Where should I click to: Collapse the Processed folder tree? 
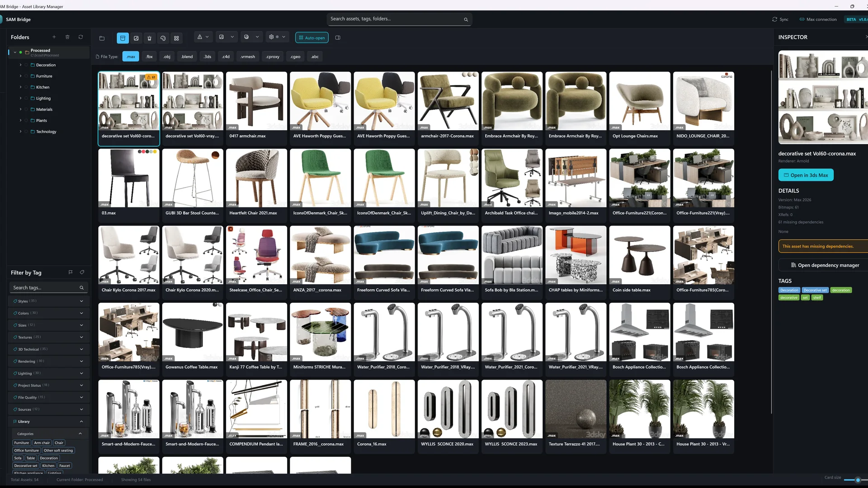click(15, 52)
